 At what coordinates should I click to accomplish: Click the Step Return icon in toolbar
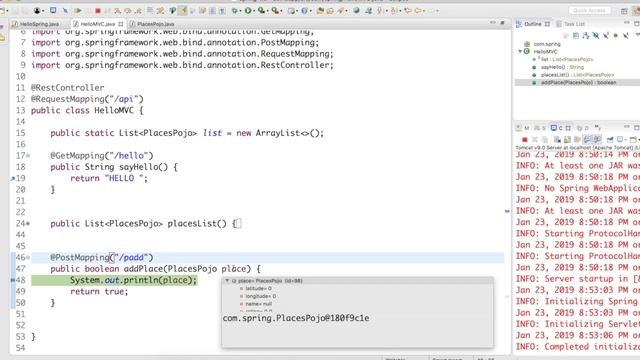pyautogui.click(x=138, y=11)
